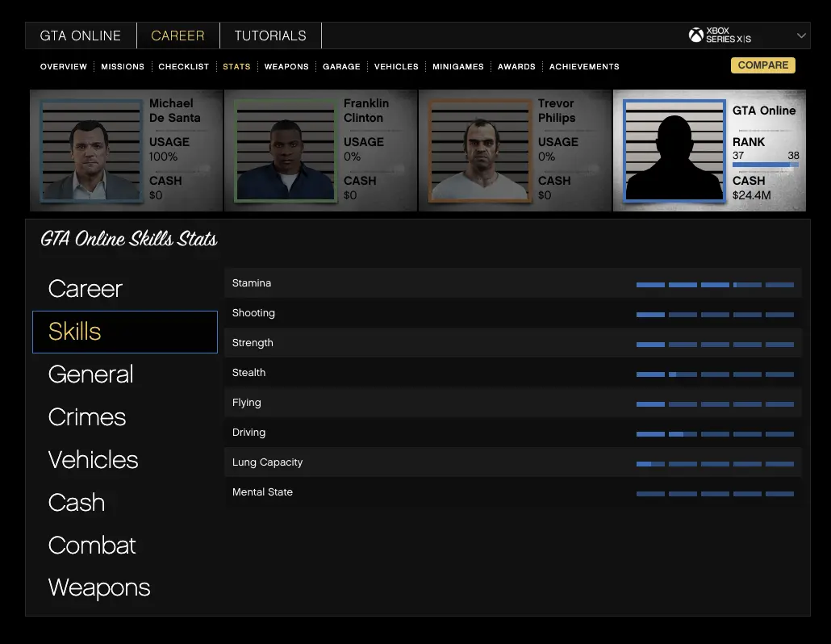The width and height of the screenshot is (831, 644).
Task: Click the Stamina skill progress bar
Action: (x=715, y=284)
